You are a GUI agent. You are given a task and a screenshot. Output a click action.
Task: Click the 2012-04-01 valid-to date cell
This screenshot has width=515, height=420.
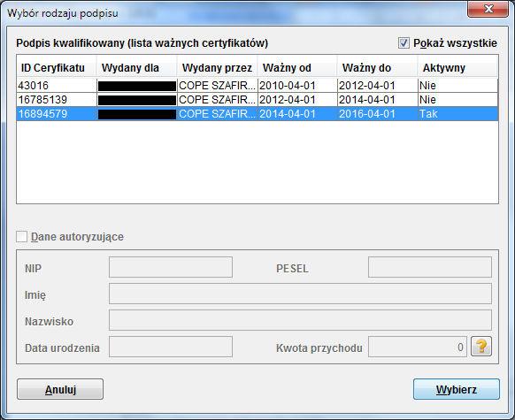pos(377,86)
